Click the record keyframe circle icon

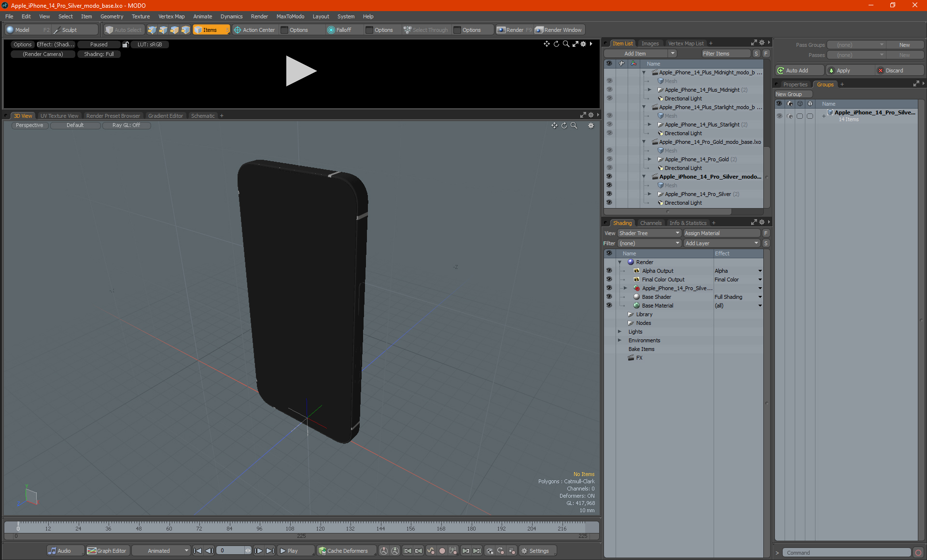[442, 551]
